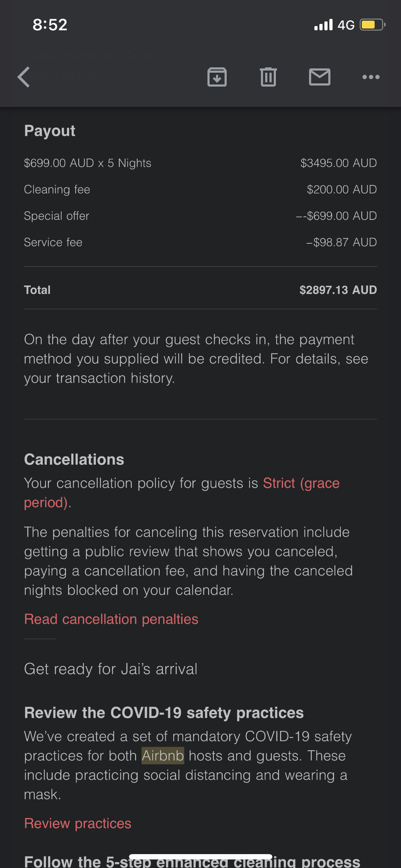The image size is (401, 868).
Task: Tap the cellular signal bars icon
Action: coord(323,25)
